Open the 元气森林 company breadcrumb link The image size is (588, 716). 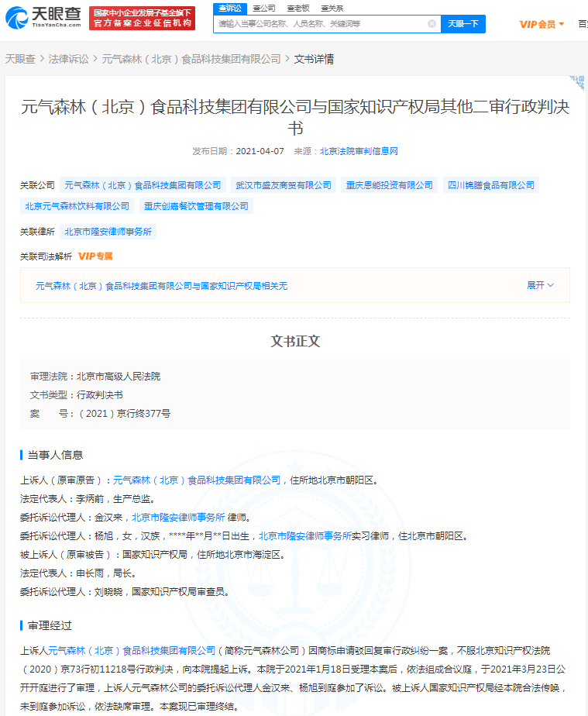click(x=191, y=59)
